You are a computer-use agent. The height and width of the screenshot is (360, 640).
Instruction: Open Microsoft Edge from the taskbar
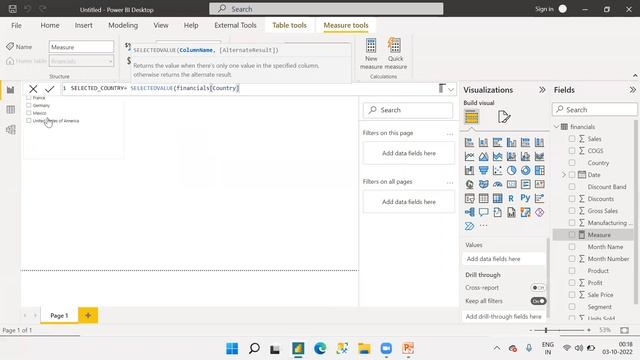click(x=320, y=348)
